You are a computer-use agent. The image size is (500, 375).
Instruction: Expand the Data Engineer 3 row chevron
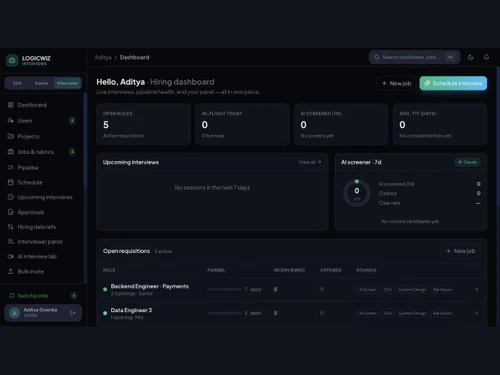[476, 313]
